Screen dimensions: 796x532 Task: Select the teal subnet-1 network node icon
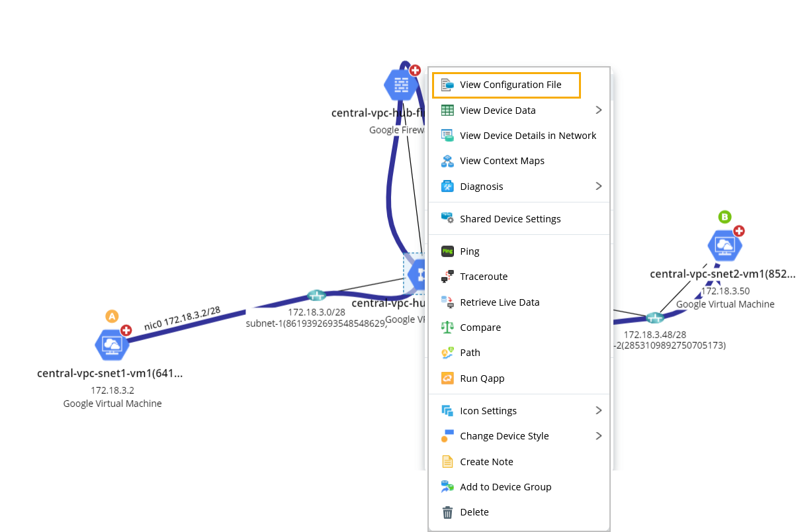(x=316, y=295)
